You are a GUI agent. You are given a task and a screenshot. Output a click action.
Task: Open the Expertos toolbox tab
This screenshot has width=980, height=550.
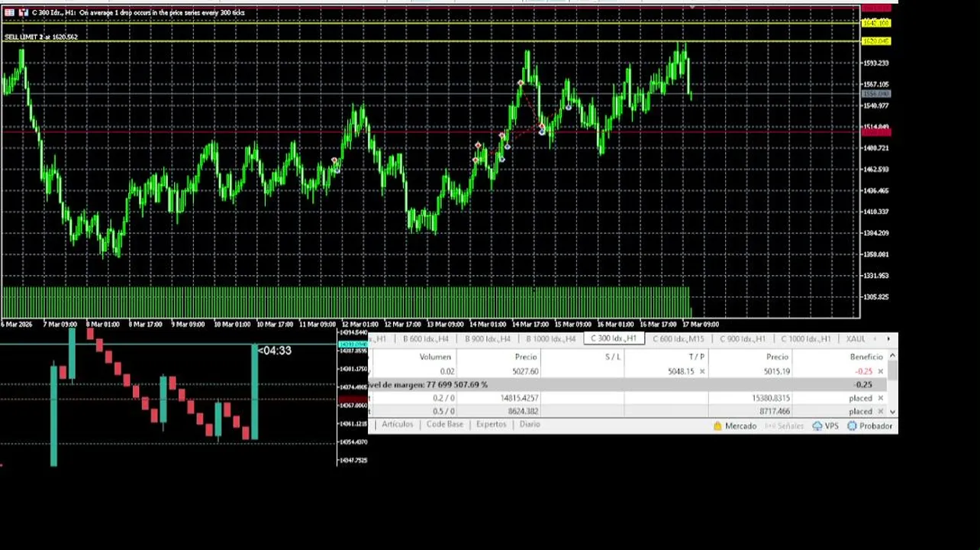pyautogui.click(x=491, y=424)
